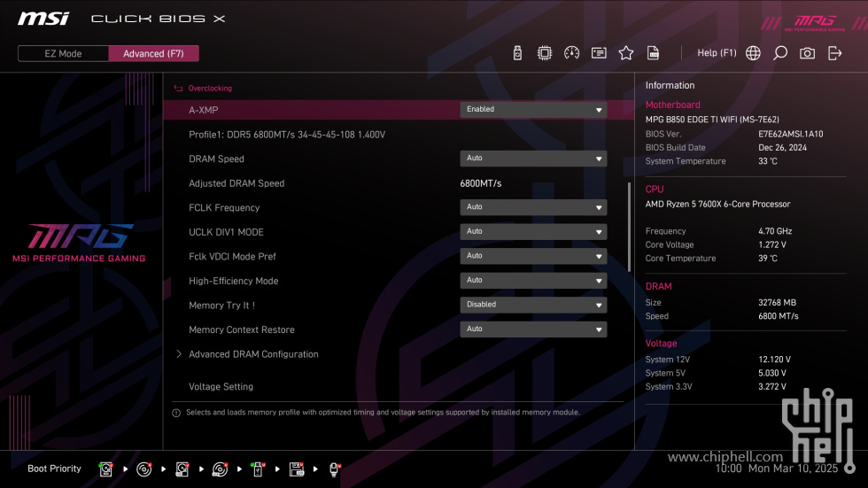Open BIOS search with magnifier icon
This screenshot has height=488, width=868.
780,53
